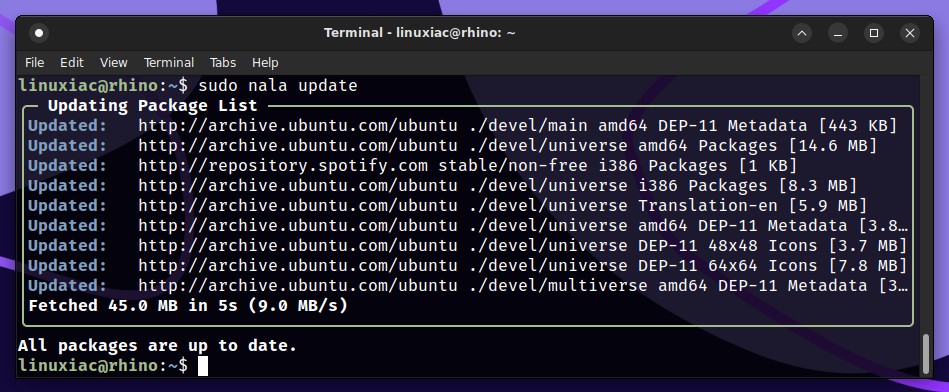This screenshot has height=392, width=949.
Task: Close the Terminal window
Action: click(x=910, y=33)
